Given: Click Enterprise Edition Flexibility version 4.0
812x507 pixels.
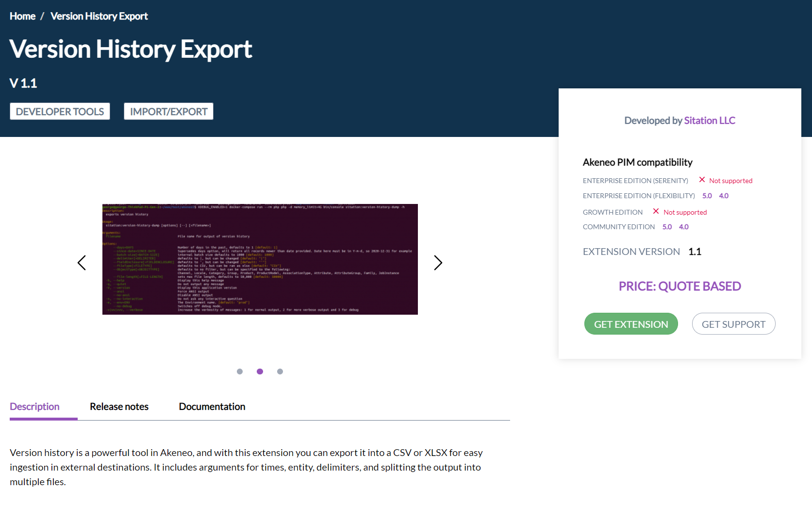Looking at the screenshot, I should (724, 196).
